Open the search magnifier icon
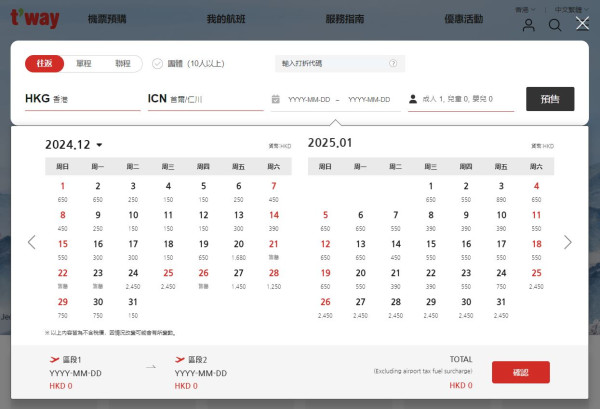Viewport: 600px width, 409px height. pyautogui.click(x=555, y=25)
